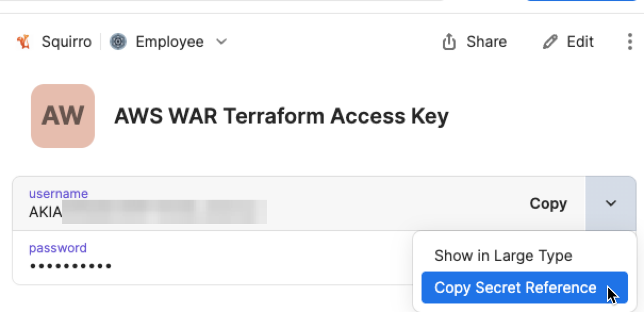Select Show in Large Type

pos(503,256)
